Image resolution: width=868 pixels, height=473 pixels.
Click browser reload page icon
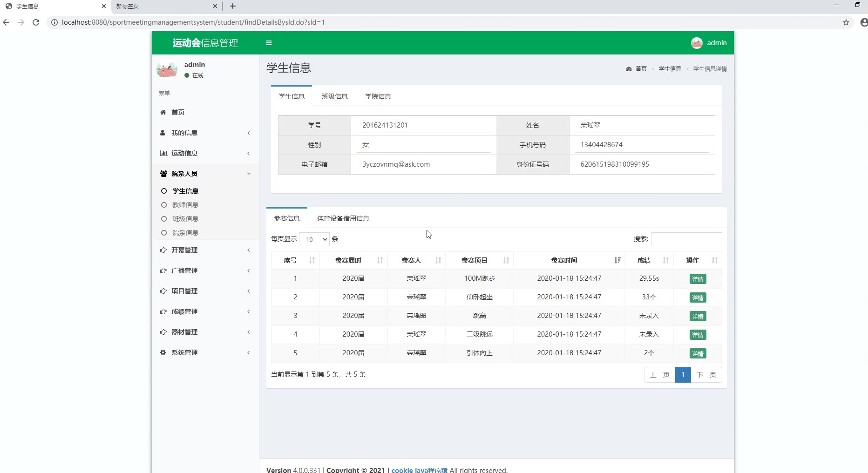click(36, 22)
